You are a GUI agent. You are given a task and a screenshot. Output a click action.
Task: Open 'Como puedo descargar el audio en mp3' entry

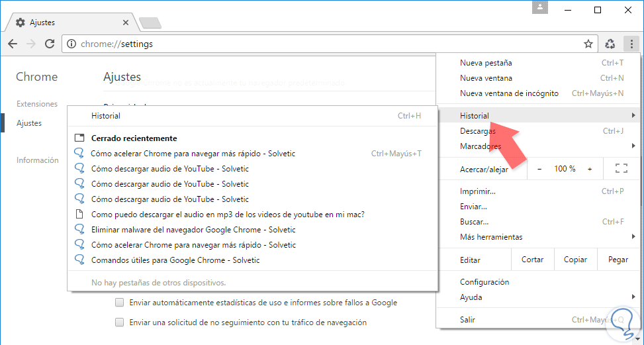(x=253, y=215)
